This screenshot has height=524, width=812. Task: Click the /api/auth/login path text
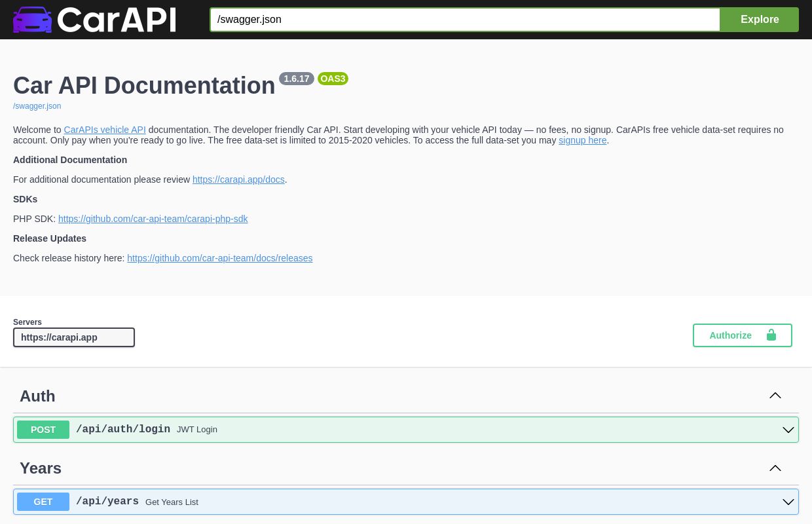pos(123,430)
